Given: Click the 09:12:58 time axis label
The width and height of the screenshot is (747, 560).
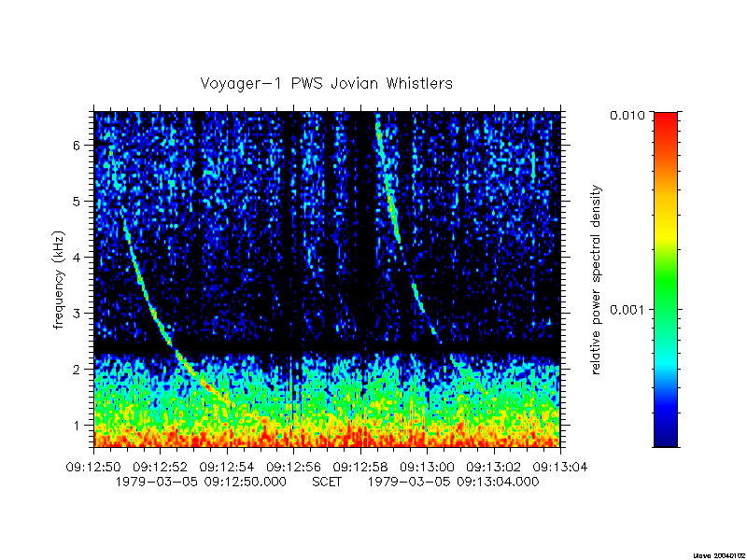Looking at the screenshot, I should (x=359, y=468).
